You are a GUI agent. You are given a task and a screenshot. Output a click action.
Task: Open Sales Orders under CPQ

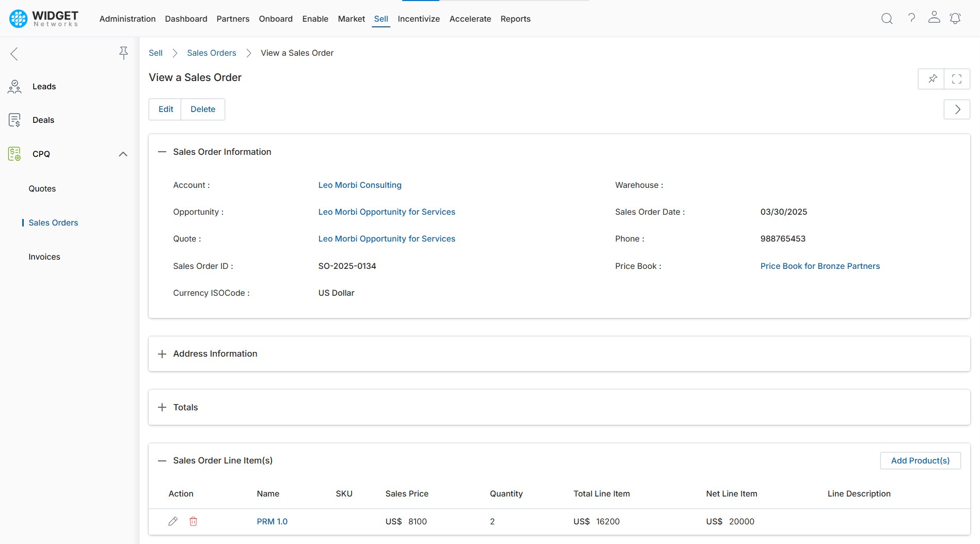click(x=53, y=222)
